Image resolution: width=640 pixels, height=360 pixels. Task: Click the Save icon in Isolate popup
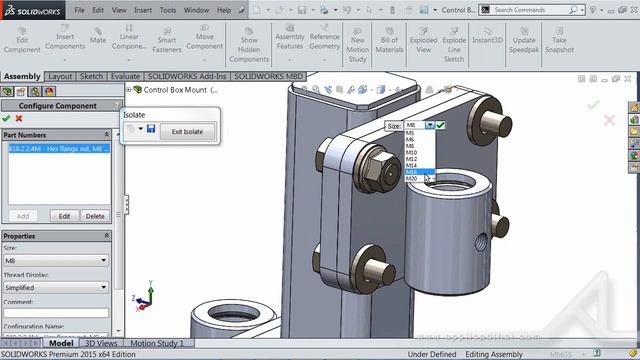coord(151,129)
